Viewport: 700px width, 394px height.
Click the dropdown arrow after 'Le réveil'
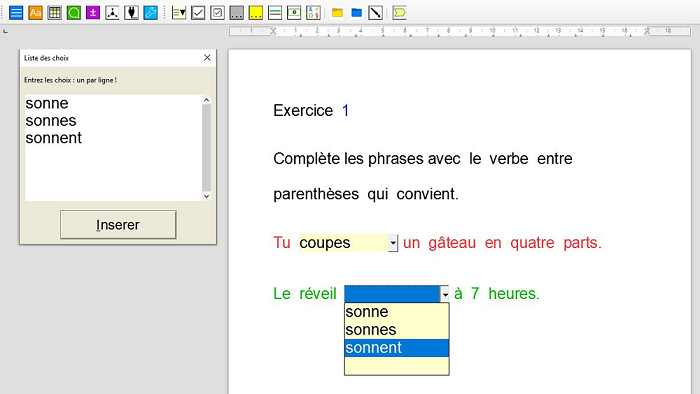click(445, 294)
